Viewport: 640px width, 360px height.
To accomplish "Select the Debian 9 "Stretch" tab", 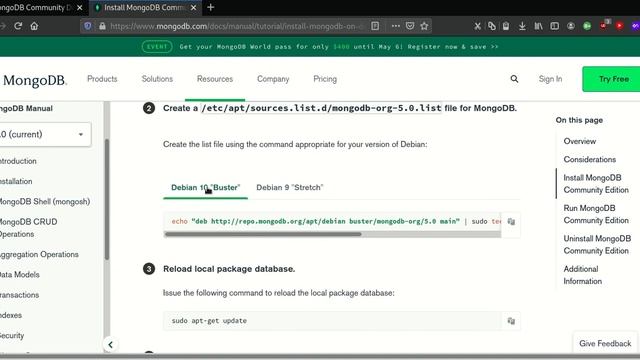I will (x=289, y=187).
